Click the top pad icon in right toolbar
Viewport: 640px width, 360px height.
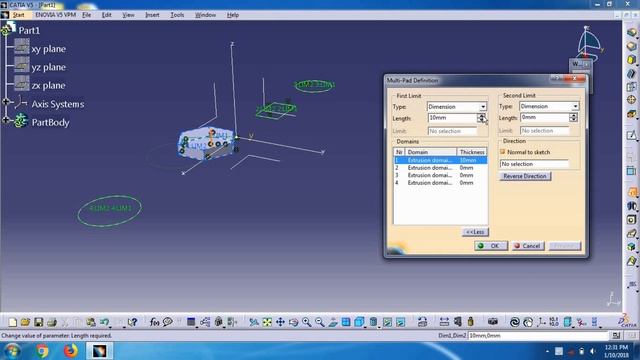[x=631, y=33]
